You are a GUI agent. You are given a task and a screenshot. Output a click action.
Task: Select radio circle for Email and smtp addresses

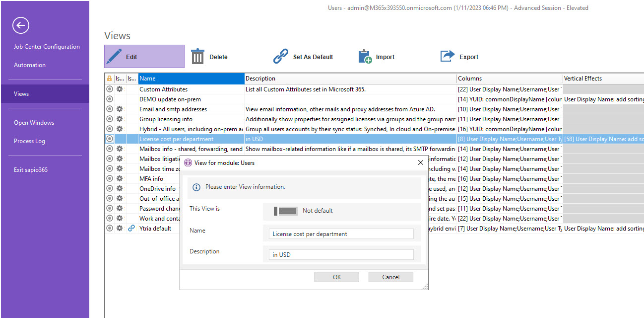tap(110, 109)
